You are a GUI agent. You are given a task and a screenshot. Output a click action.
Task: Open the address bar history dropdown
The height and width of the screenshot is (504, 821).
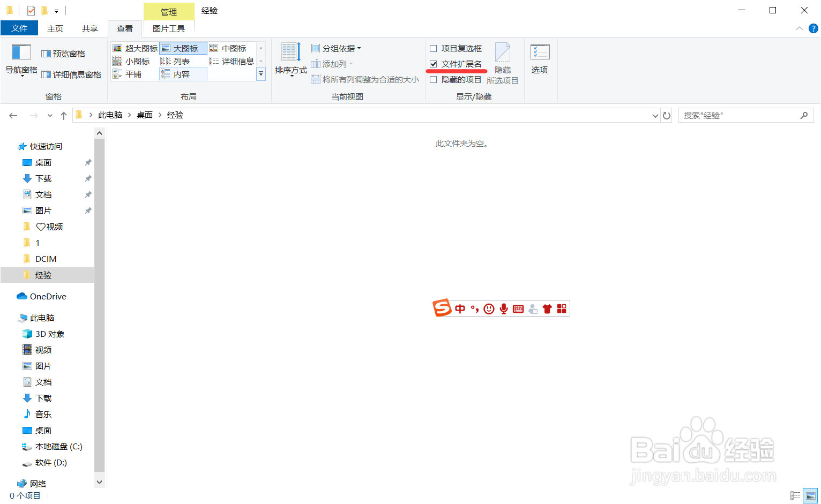pyautogui.click(x=654, y=115)
